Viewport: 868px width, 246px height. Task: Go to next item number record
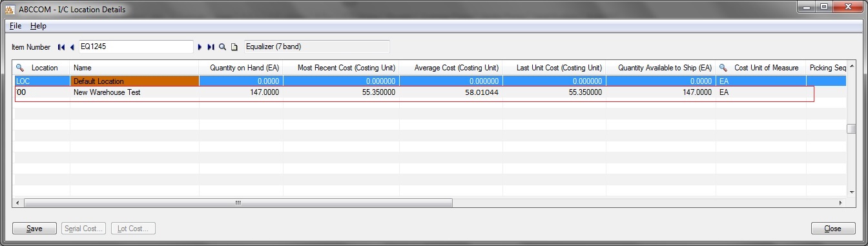(x=200, y=47)
